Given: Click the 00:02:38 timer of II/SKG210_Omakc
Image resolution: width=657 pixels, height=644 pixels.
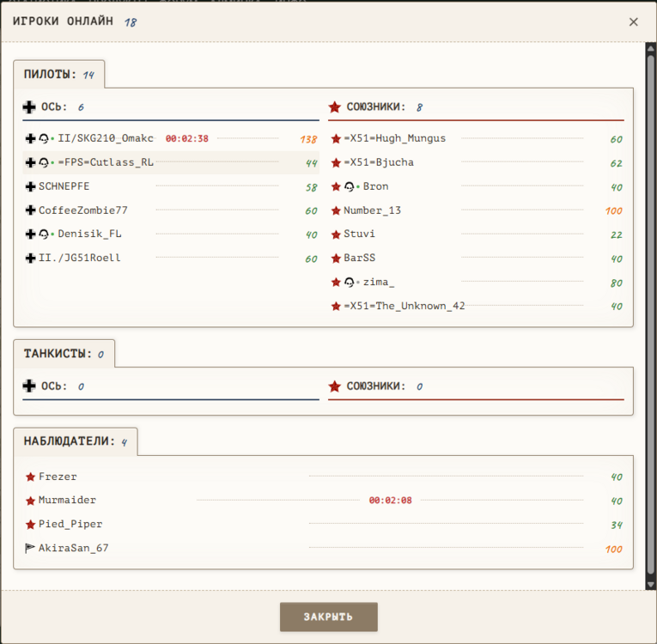Looking at the screenshot, I should [187, 139].
